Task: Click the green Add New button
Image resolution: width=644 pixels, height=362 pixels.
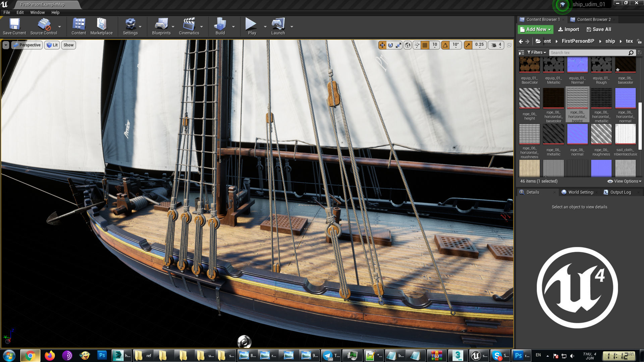Action: tap(535, 29)
